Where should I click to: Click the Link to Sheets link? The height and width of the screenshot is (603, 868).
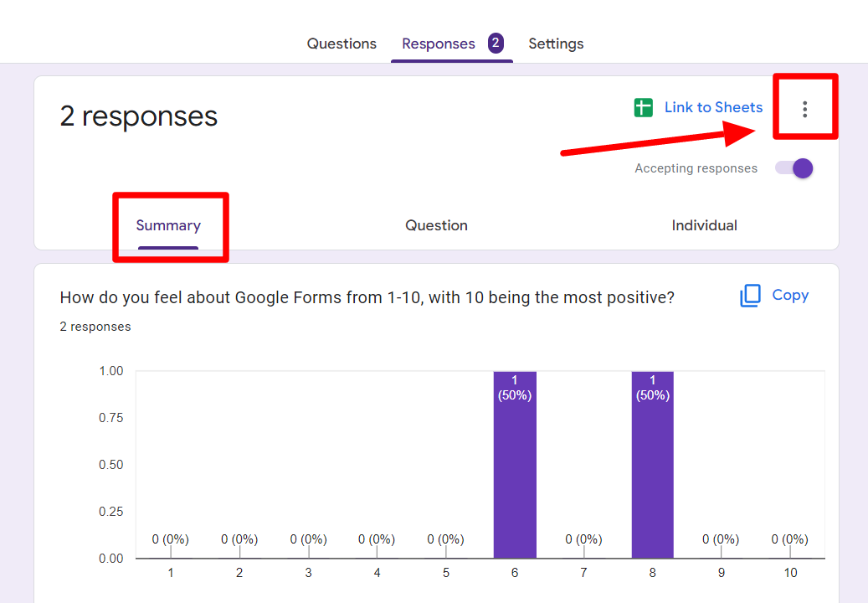coord(713,107)
